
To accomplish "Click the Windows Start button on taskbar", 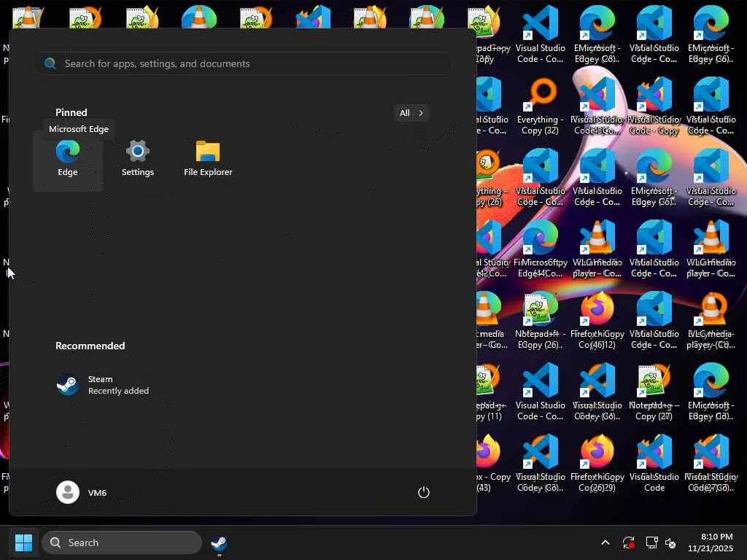I will [23, 542].
